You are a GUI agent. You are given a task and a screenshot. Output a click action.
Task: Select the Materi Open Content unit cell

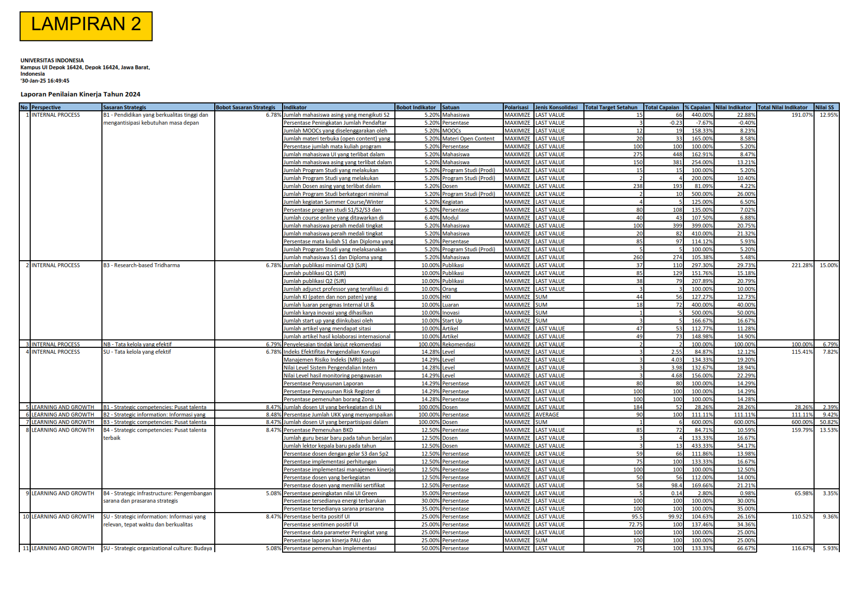468,139
